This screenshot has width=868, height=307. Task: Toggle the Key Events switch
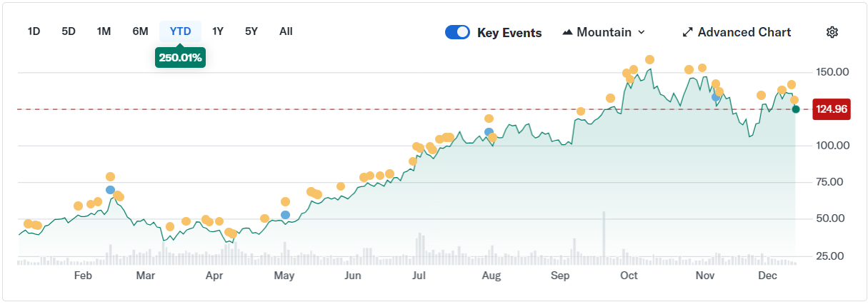click(457, 32)
